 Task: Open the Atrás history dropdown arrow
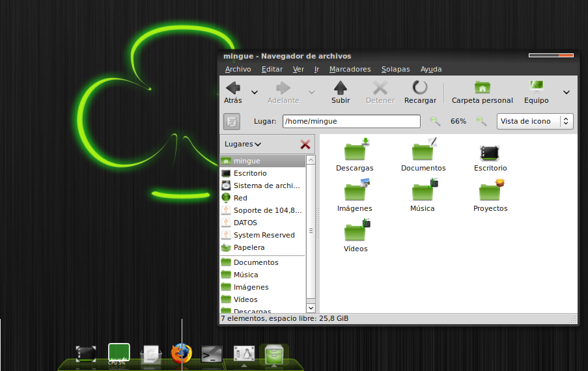point(255,92)
